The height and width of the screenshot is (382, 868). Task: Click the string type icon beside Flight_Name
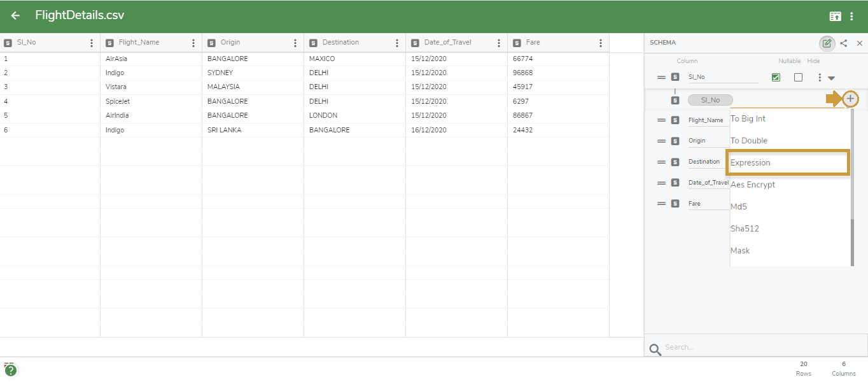[675, 119]
